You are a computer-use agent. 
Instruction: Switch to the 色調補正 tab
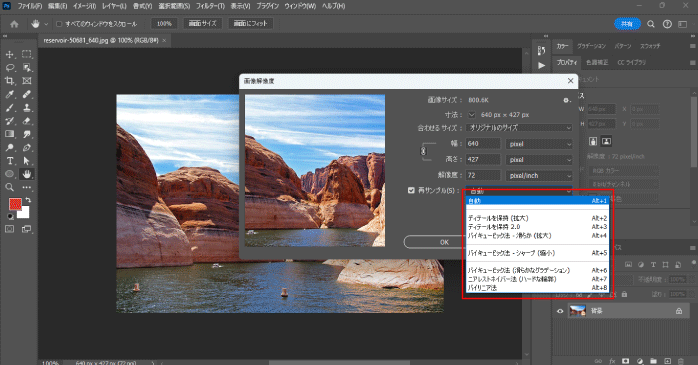pos(597,62)
